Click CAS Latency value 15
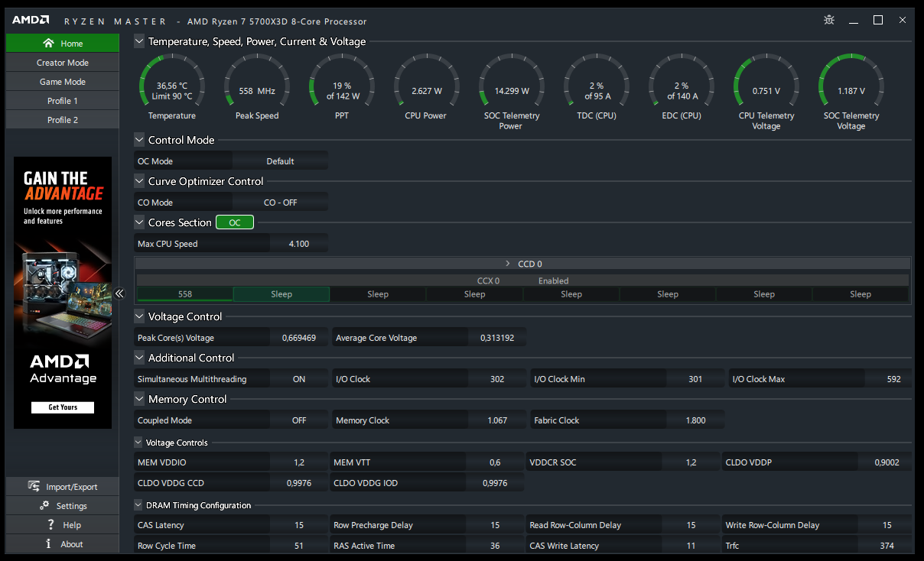 pyautogui.click(x=299, y=525)
